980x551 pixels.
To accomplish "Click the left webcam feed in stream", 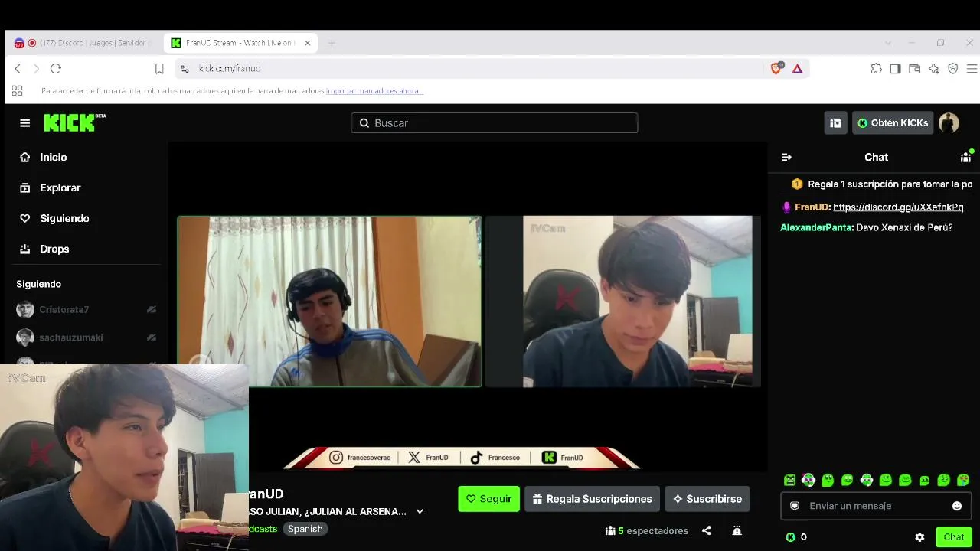I will pos(329,302).
